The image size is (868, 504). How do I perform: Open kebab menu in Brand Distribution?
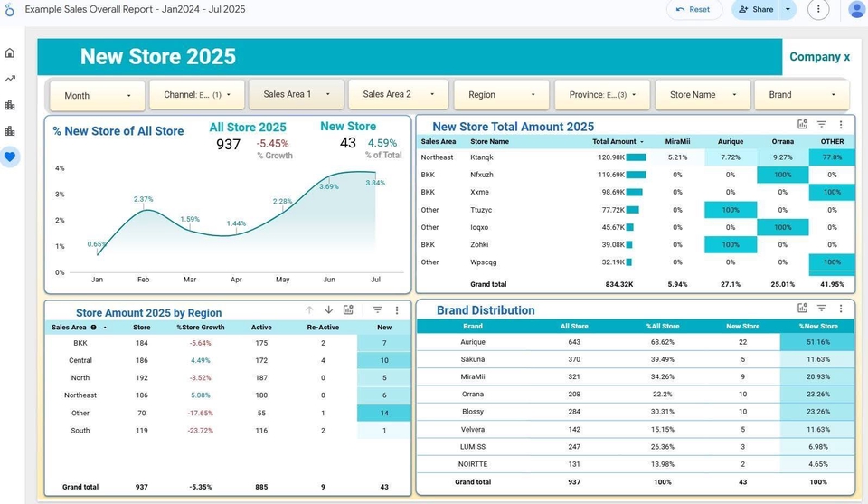[840, 309]
